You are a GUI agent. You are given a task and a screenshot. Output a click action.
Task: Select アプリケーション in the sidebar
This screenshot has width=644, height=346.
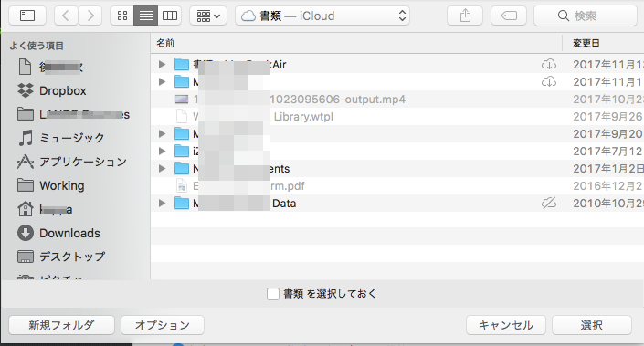(x=72, y=162)
